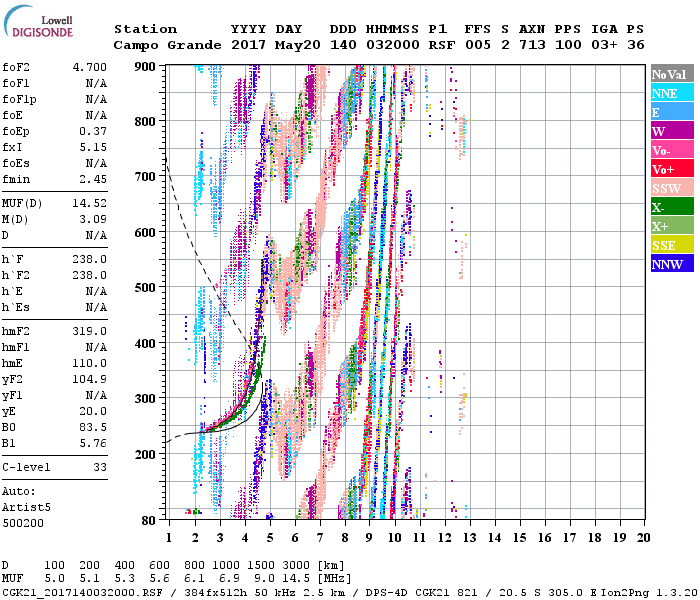The height and width of the screenshot is (600, 700).
Task: Click the 03+ IGA header value
Action: [x=604, y=45]
